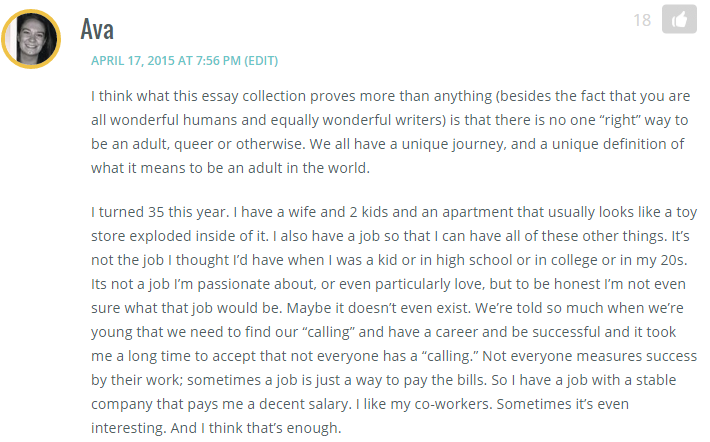Image resolution: width=710 pixels, height=442 pixels.
Task: Click the like count 18
Action: coord(642,20)
